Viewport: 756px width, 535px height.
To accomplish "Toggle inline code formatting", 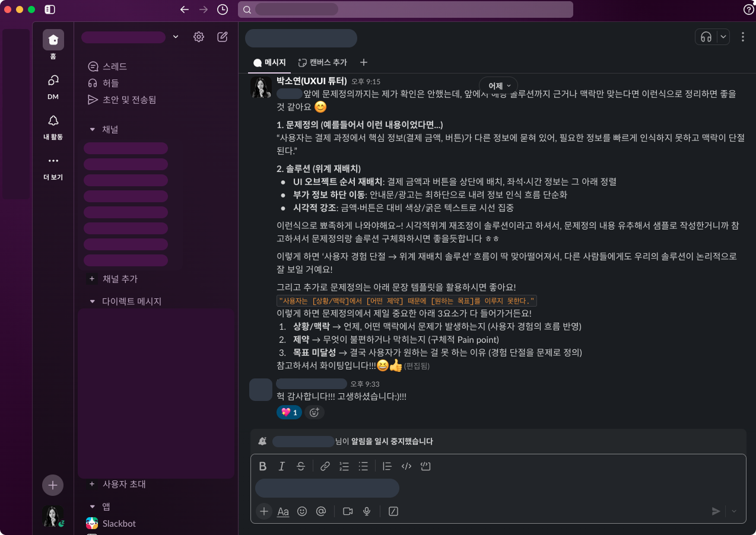I will (406, 466).
